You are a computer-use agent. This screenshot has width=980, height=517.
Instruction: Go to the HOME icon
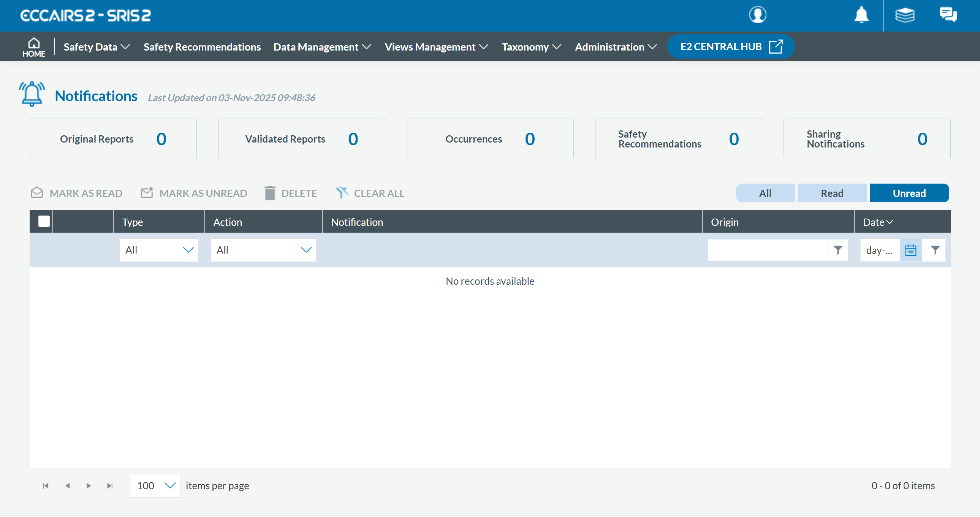(x=34, y=47)
